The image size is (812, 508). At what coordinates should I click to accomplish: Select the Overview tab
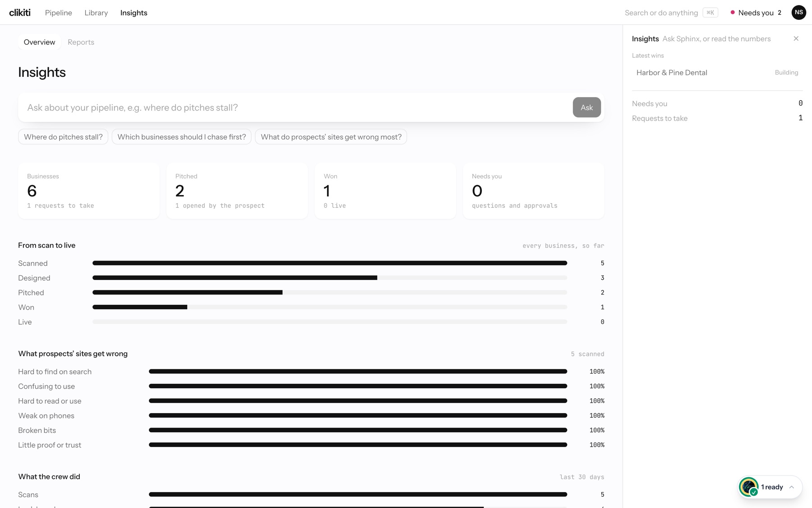pyautogui.click(x=39, y=42)
